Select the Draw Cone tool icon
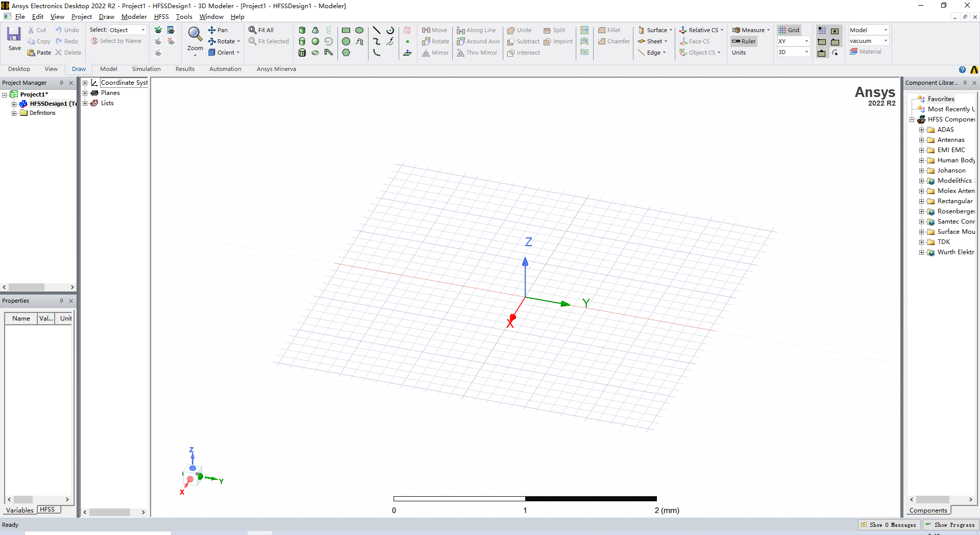The width and height of the screenshot is (980, 535). click(315, 30)
